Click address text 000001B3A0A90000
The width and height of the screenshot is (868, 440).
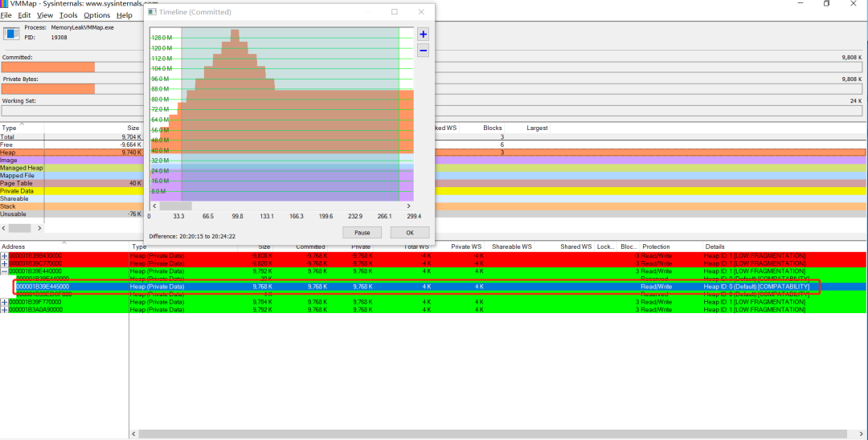(x=35, y=310)
